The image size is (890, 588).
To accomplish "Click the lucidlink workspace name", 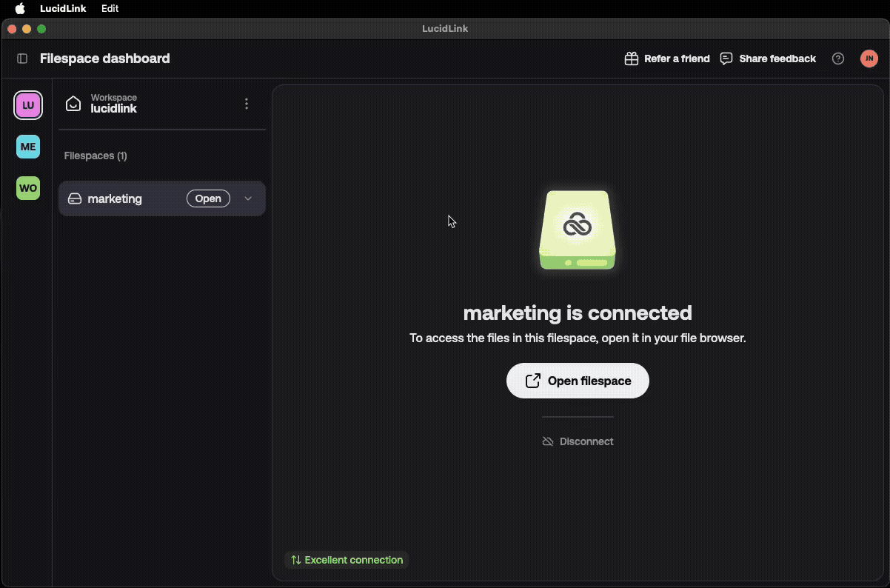I will [x=113, y=109].
